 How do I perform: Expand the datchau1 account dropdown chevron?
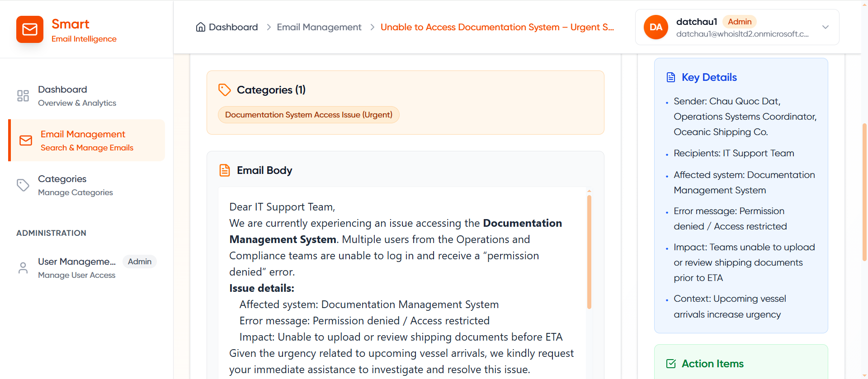click(825, 27)
